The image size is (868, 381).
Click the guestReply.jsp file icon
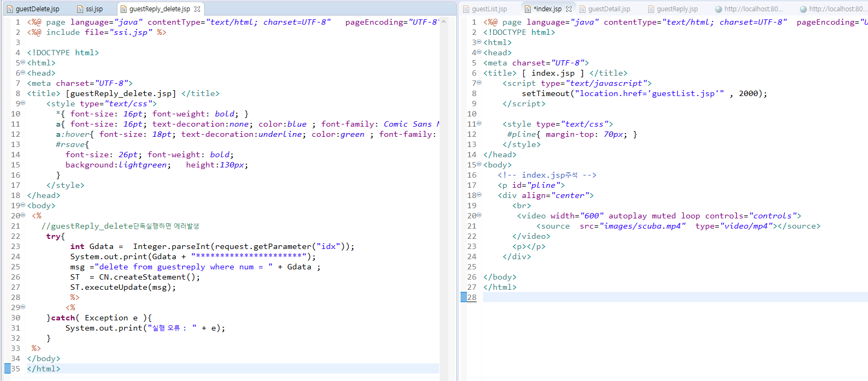(651, 9)
